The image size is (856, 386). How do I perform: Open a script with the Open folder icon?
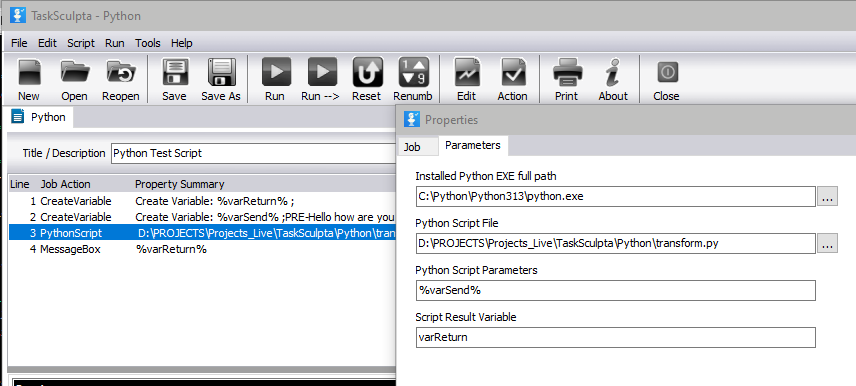pyautogui.click(x=74, y=72)
